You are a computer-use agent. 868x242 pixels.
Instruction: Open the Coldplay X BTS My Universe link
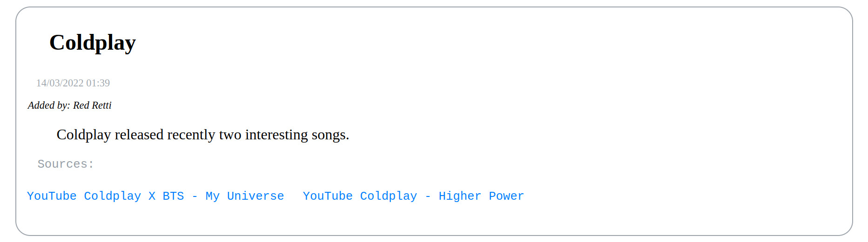pos(155,196)
